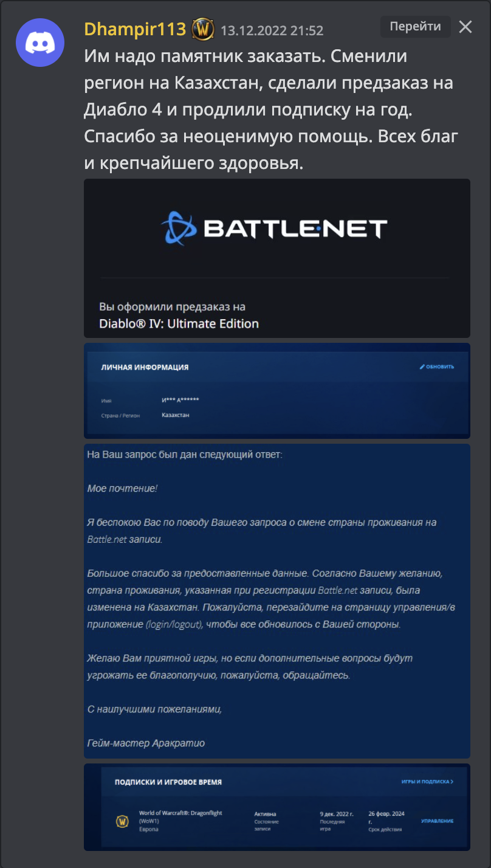Open the Личная информация image attachment
The image size is (491, 868).
point(277,390)
